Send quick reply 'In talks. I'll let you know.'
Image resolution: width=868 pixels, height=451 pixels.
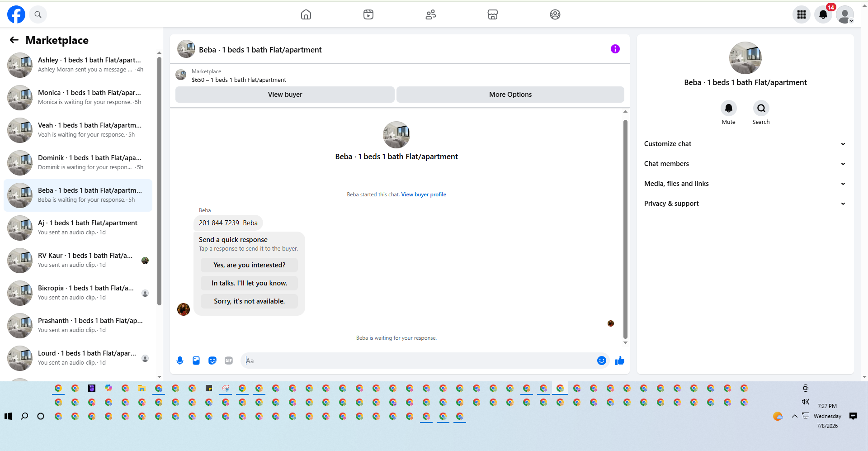(250, 283)
